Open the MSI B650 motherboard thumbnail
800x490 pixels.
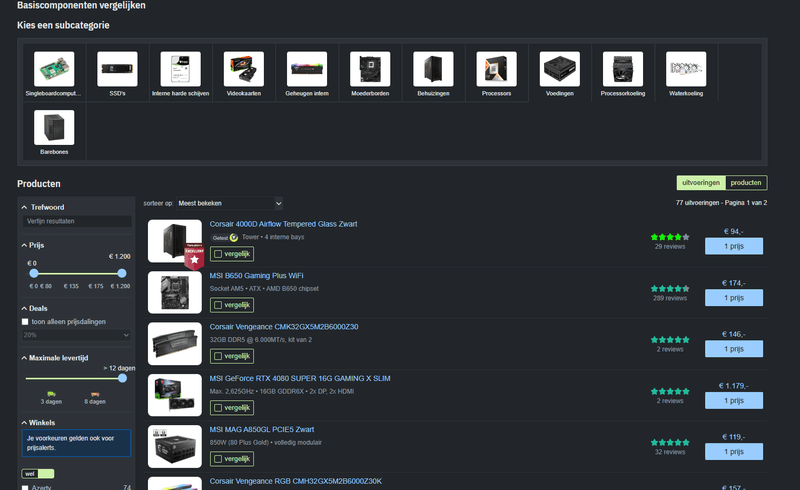(174, 292)
